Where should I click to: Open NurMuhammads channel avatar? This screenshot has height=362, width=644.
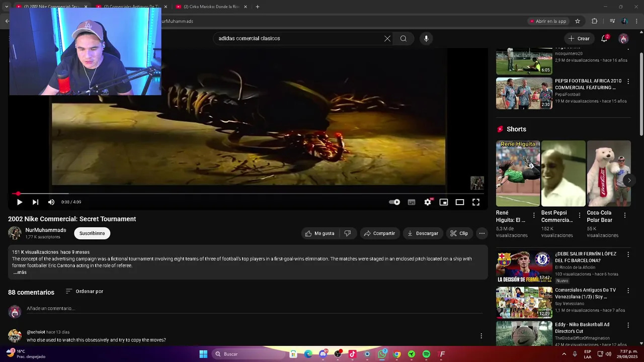(x=15, y=233)
